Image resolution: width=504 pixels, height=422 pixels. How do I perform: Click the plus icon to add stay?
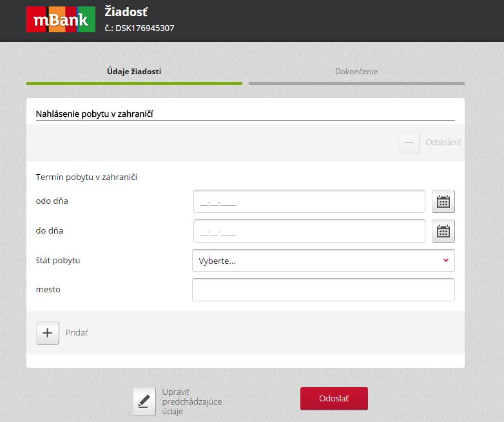click(x=48, y=333)
